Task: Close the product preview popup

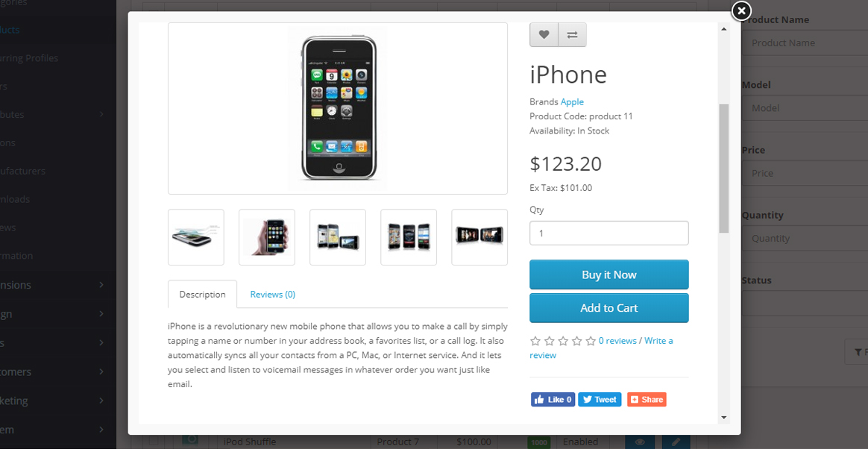Action: click(741, 10)
